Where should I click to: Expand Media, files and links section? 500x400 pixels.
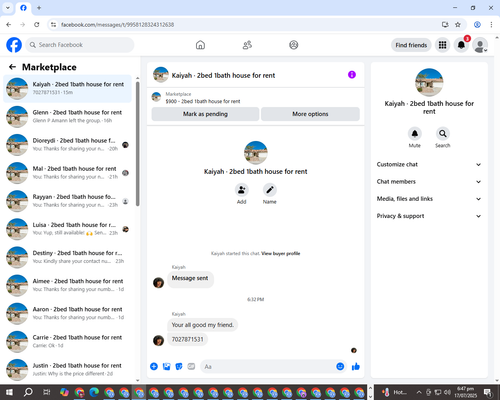(x=429, y=199)
